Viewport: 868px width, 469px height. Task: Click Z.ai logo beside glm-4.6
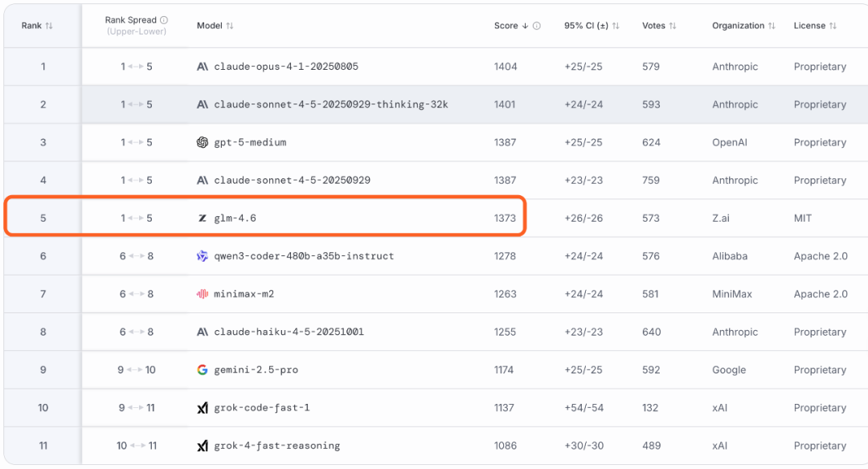click(203, 218)
